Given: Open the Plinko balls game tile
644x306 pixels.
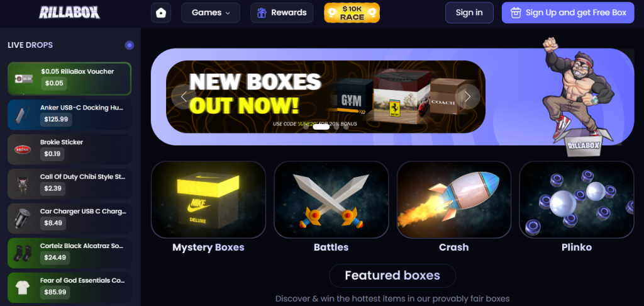Looking at the screenshot, I should coord(577,200).
